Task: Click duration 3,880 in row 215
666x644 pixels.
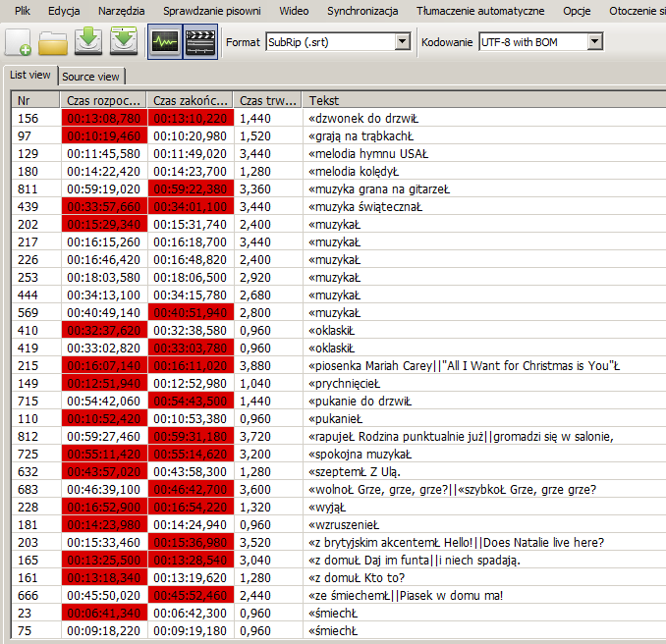Action: (x=255, y=366)
